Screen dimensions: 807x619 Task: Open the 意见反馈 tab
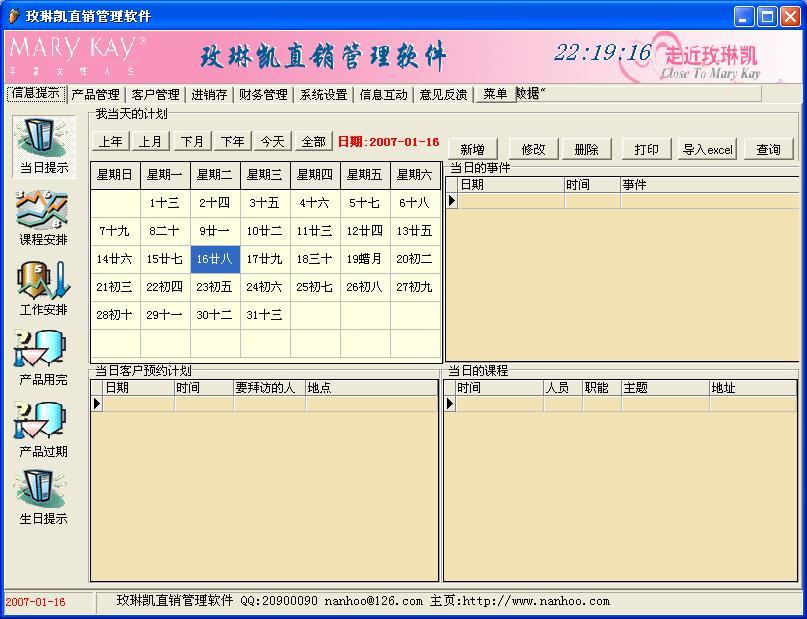point(443,95)
